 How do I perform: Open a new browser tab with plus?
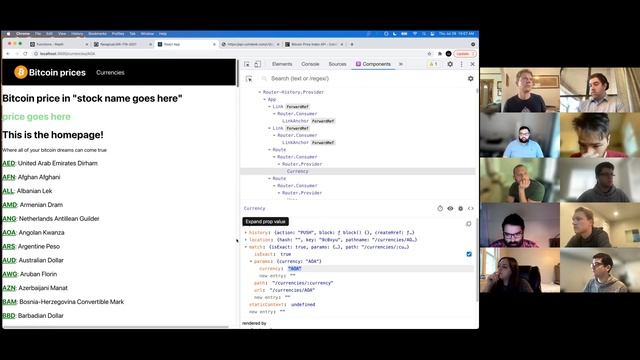click(352, 44)
